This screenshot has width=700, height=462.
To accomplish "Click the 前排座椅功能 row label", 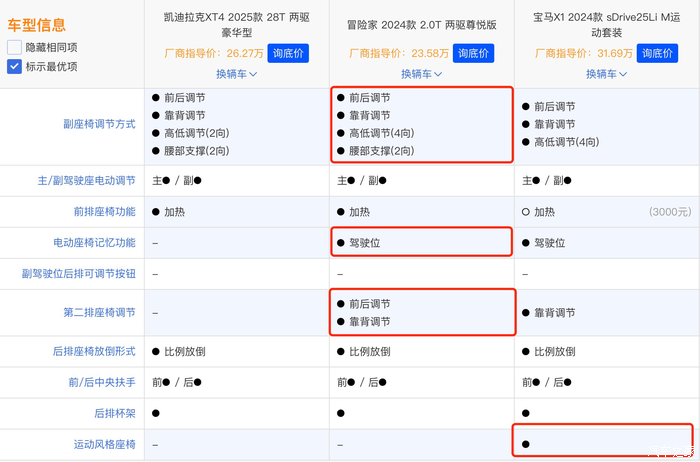I will (x=102, y=212).
